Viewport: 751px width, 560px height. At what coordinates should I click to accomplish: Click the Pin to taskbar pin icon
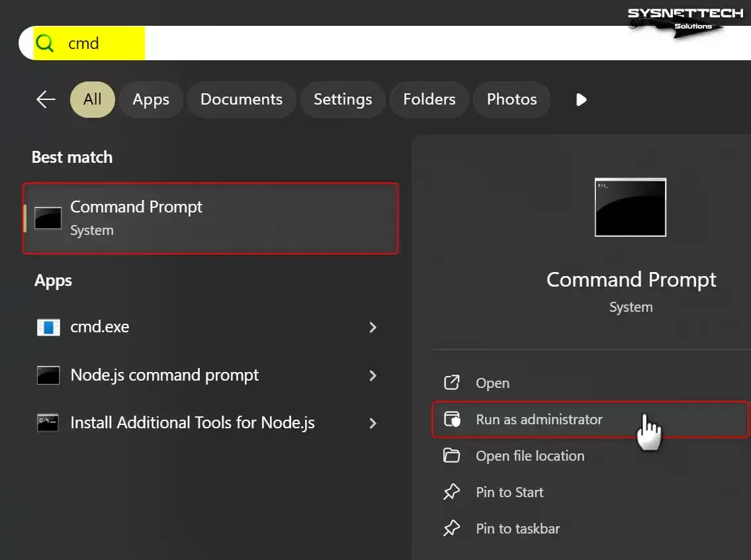click(452, 528)
